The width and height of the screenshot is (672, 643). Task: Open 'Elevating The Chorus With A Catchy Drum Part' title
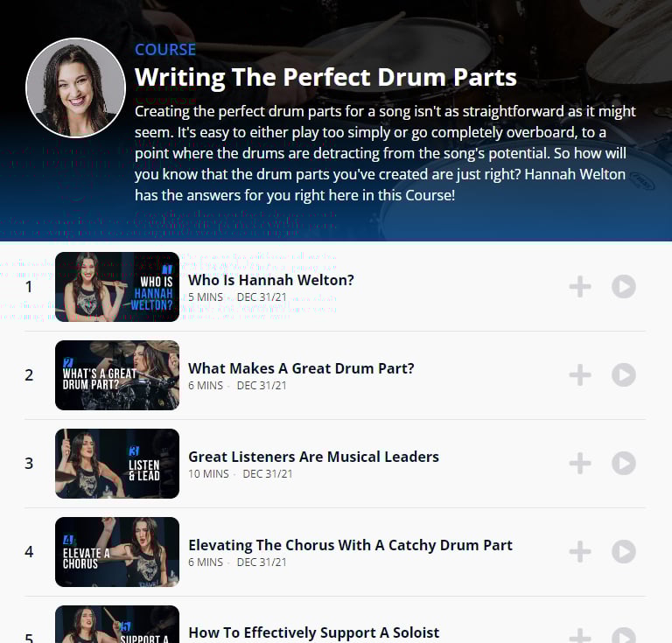pyautogui.click(x=350, y=545)
